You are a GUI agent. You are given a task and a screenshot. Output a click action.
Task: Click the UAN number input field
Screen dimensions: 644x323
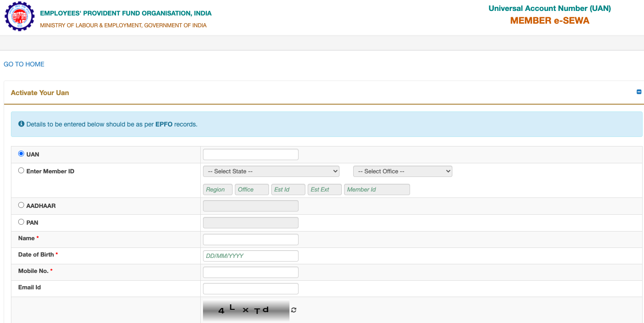pyautogui.click(x=251, y=154)
